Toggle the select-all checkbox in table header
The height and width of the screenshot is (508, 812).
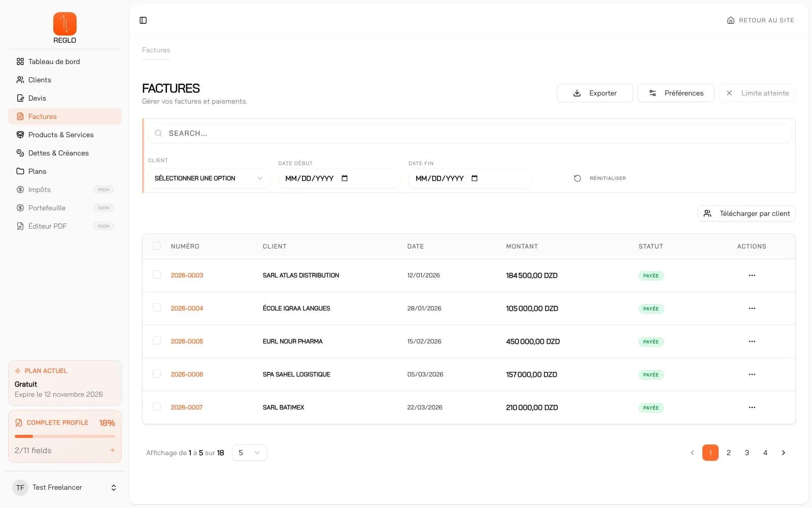(x=157, y=246)
